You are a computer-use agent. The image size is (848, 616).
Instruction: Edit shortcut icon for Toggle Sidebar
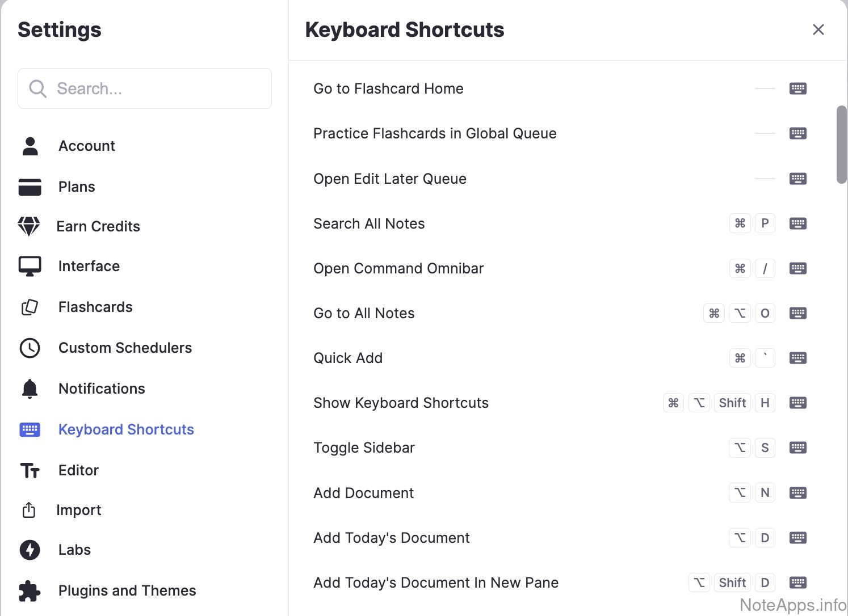click(797, 448)
